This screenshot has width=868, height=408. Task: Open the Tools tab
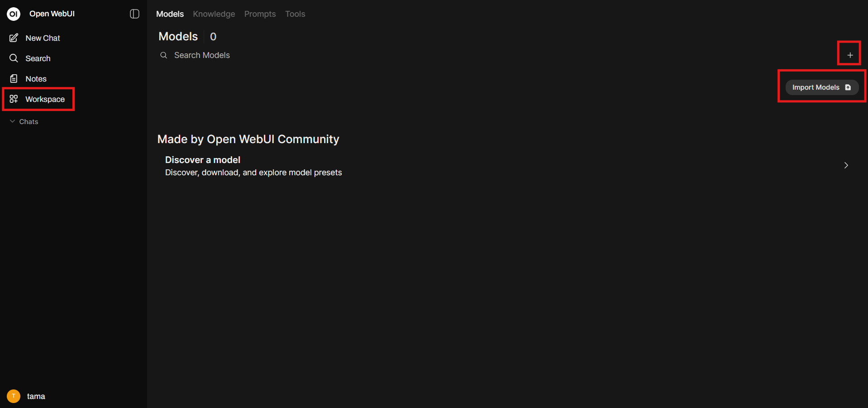click(x=295, y=14)
